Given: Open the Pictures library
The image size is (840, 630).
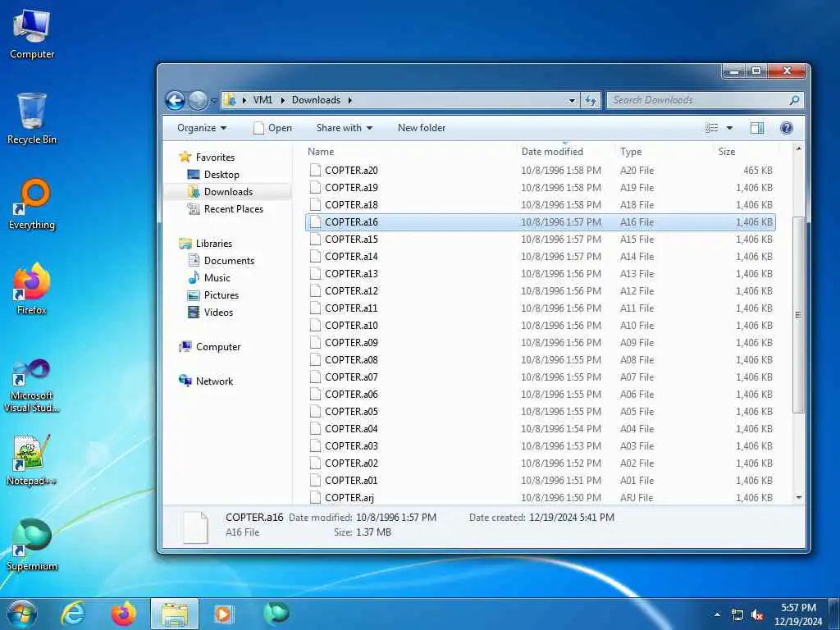Looking at the screenshot, I should click(x=221, y=295).
